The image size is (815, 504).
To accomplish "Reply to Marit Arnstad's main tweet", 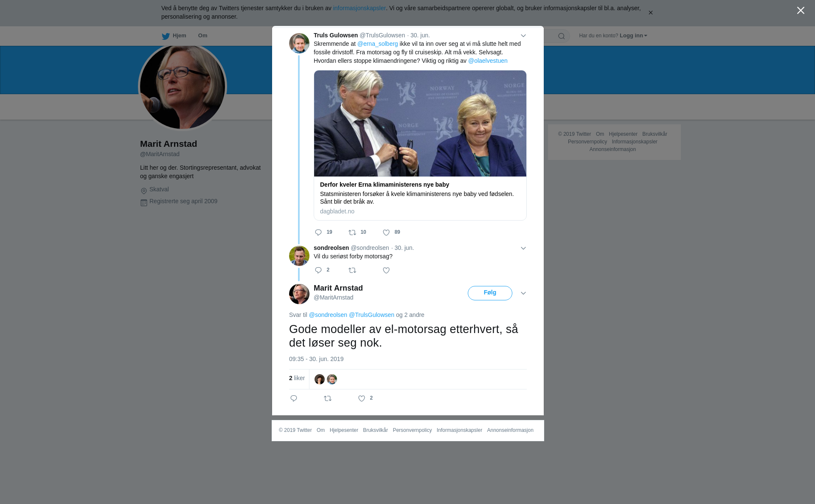I will (x=294, y=398).
